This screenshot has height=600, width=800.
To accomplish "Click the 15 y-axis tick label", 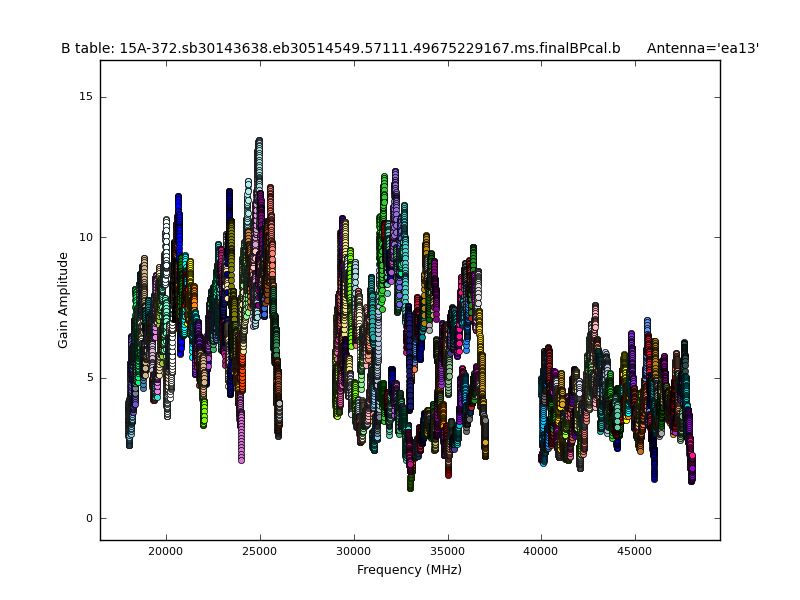I will tap(85, 97).
